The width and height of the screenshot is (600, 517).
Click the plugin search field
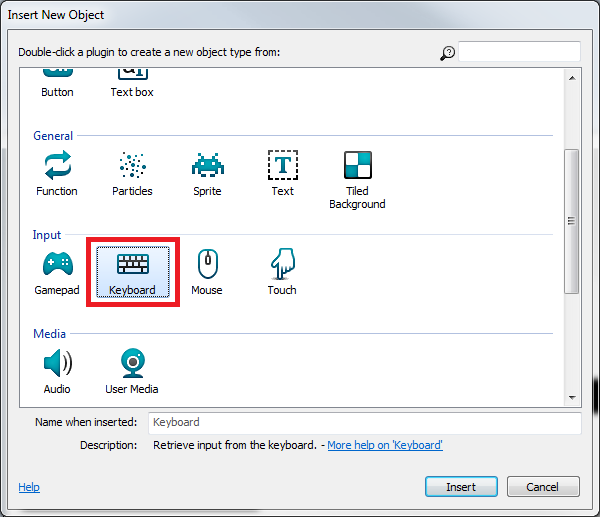[x=519, y=51]
